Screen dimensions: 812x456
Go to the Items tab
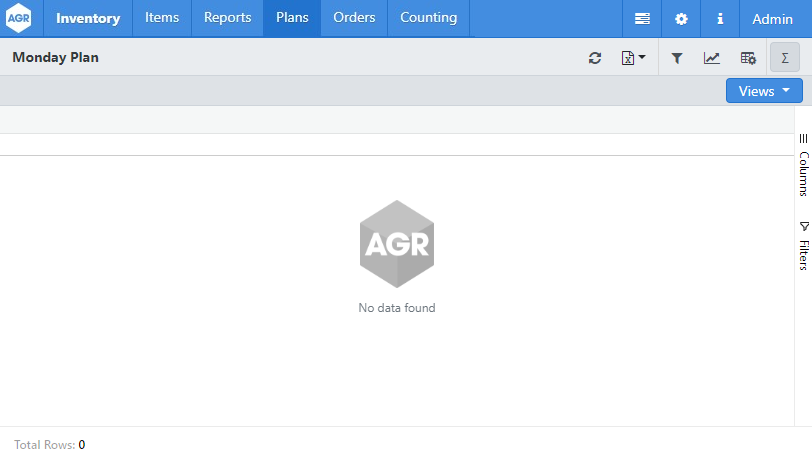tap(162, 18)
